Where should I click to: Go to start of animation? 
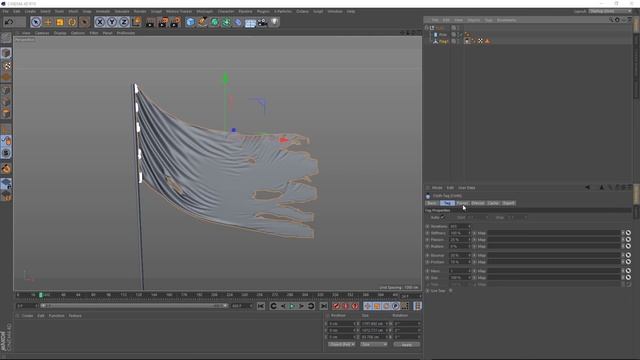point(261,306)
